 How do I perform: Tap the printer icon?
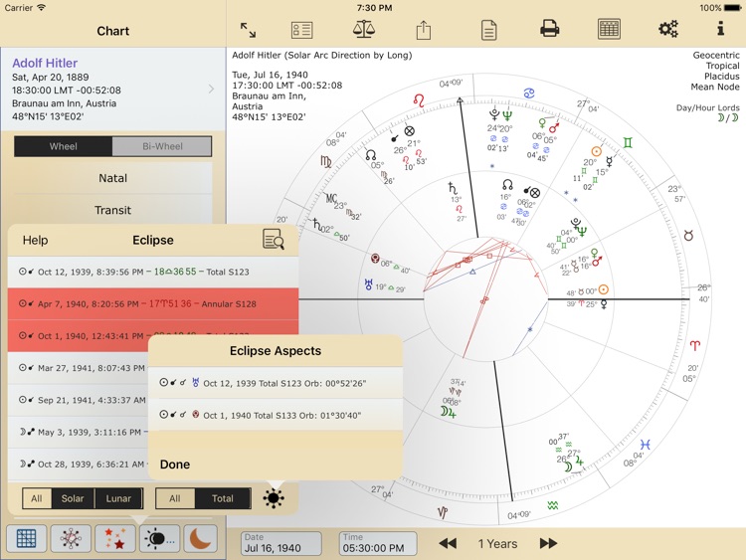pos(549,29)
